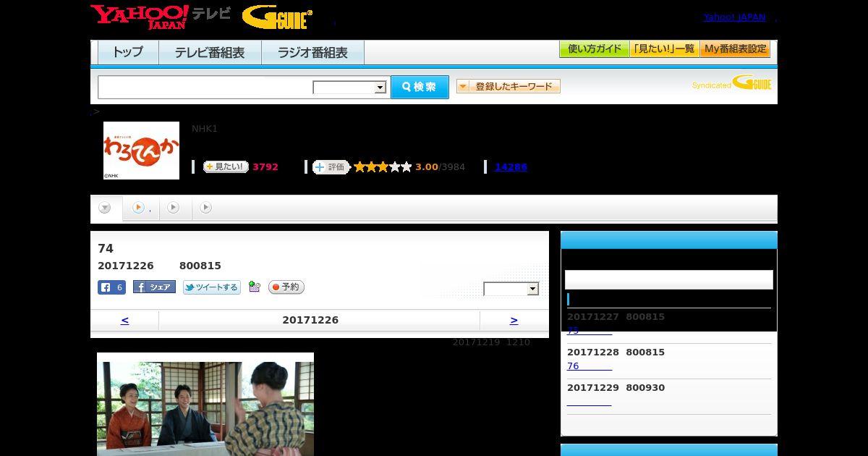Screen dimensions: 868x456
Task: Expand 登録したキーワード saved keywords
Action: [509, 86]
